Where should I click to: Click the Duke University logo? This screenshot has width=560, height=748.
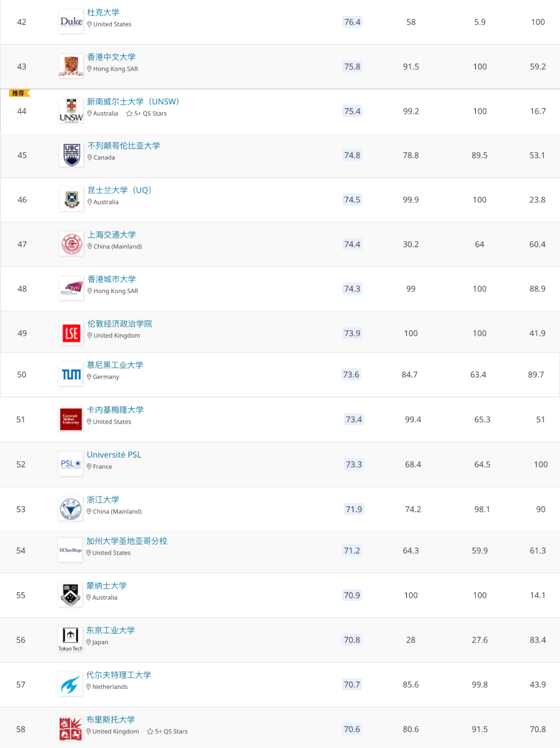point(71,22)
